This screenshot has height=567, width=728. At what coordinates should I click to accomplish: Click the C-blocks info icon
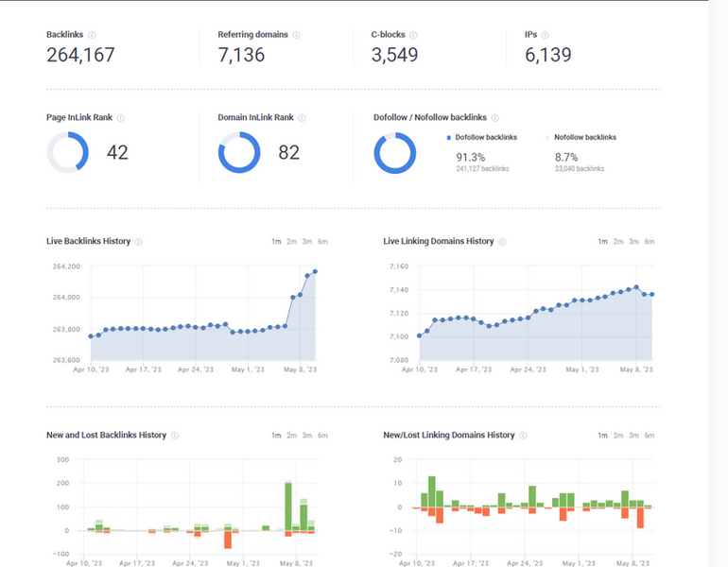click(413, 35)
